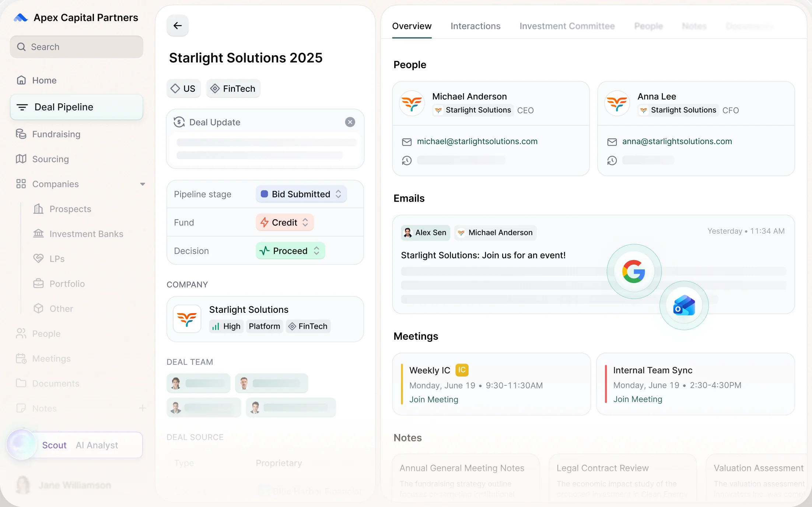The height and width of the screenshot is (507, 812).
Task: Add a new note with the plus icon
Action: [143, 408]
